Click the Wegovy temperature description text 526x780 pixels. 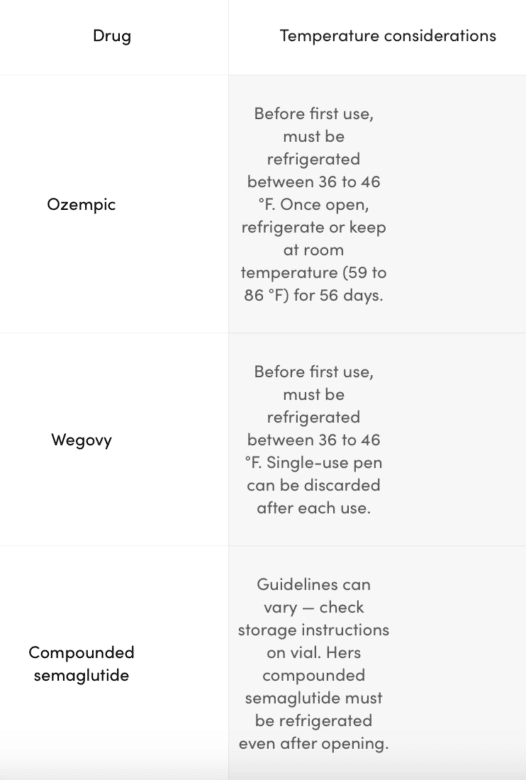tap(314, 440)
